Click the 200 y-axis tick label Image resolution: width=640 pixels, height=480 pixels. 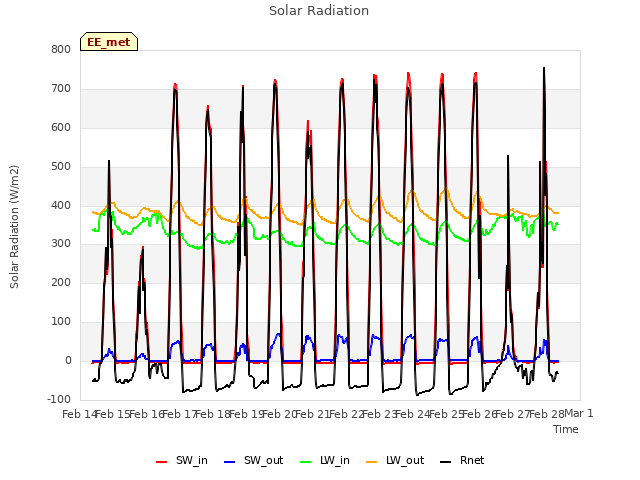[61, 282]
